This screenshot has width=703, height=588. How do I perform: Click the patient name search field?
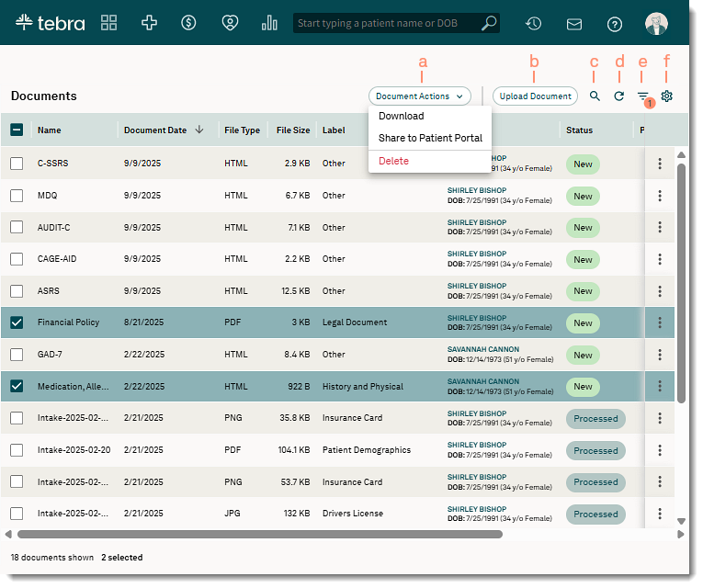click(x=386, y=23)
